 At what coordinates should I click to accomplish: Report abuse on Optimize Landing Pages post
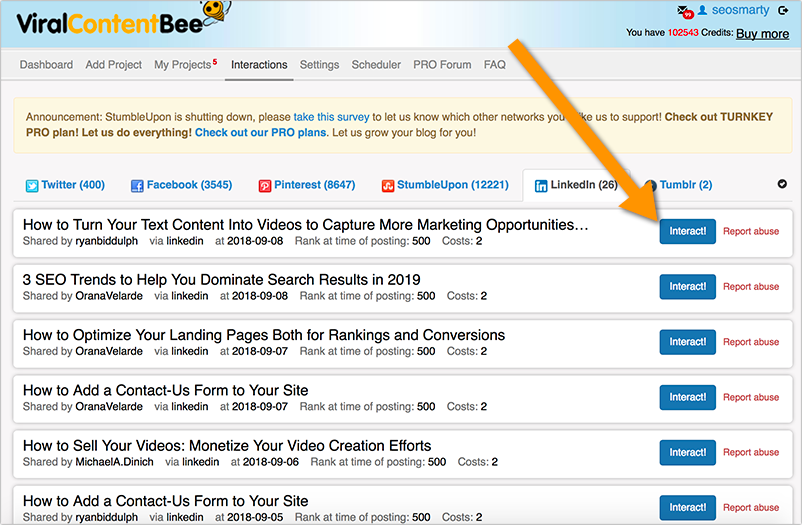click(751, 342)
